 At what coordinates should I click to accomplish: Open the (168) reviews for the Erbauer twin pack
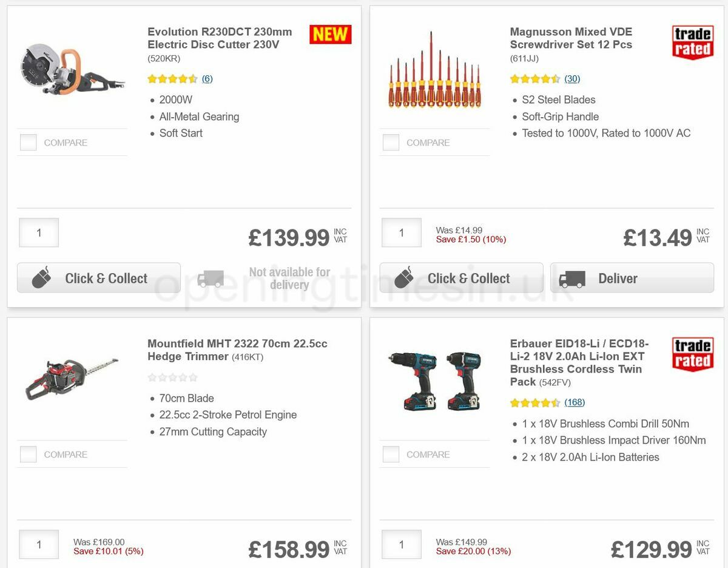[574, 402]
